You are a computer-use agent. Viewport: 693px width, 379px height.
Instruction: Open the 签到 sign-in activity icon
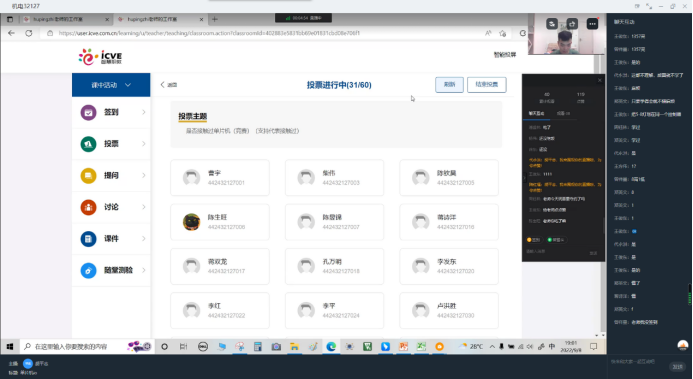[88, 112]
